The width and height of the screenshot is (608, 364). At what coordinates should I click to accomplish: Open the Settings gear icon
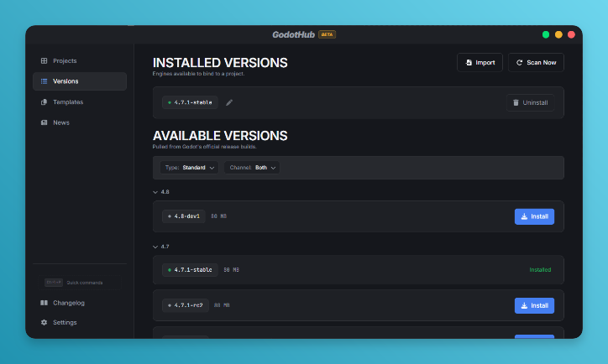(45, 323)
